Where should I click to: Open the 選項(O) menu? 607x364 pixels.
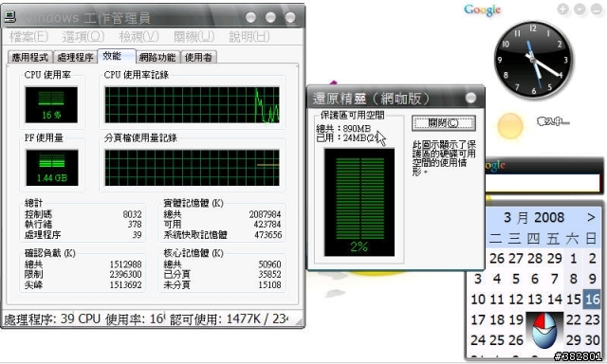point(83,37)
